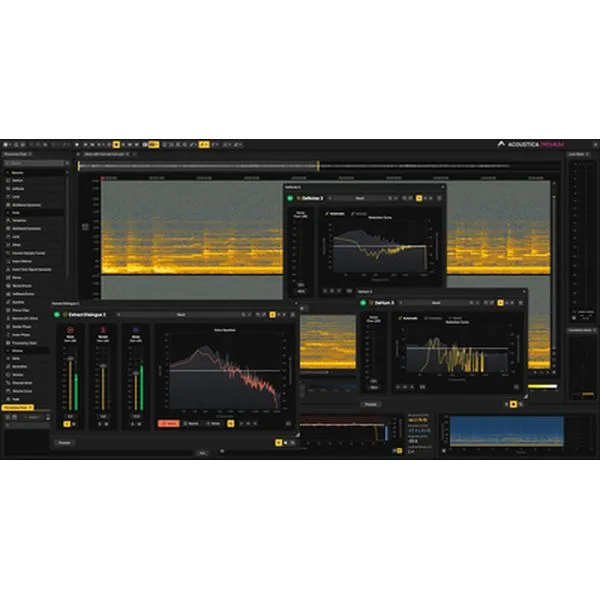This screenshot has width=600, height=600.
Task: Select Equalize in the tools list
Action: pos(18,302)
